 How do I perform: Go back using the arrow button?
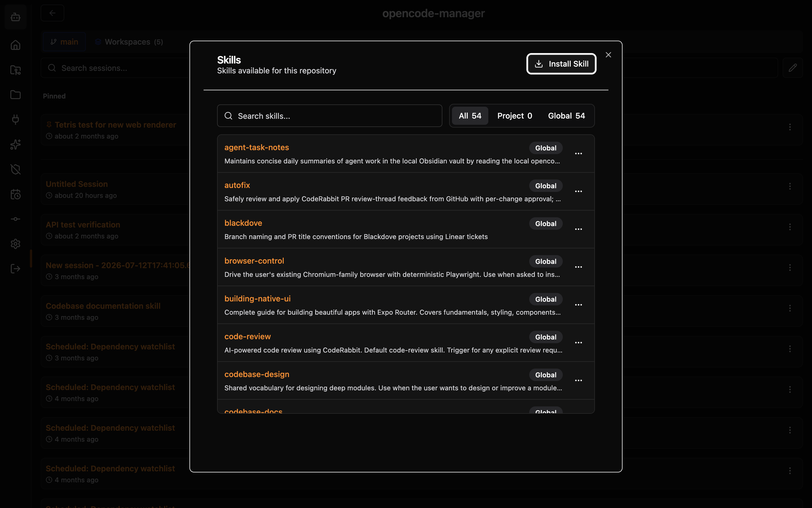click(x=52, y=13)
